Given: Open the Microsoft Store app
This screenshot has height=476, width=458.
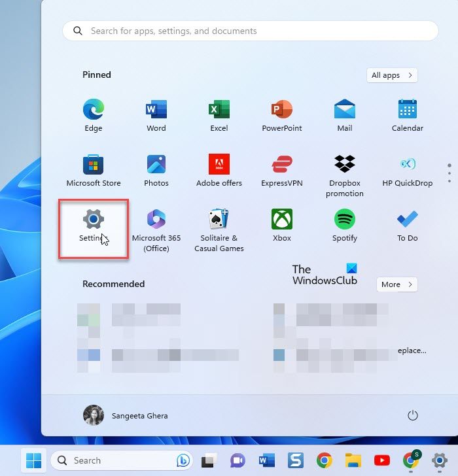Looking at the screenshot, I should coord(94,164).
